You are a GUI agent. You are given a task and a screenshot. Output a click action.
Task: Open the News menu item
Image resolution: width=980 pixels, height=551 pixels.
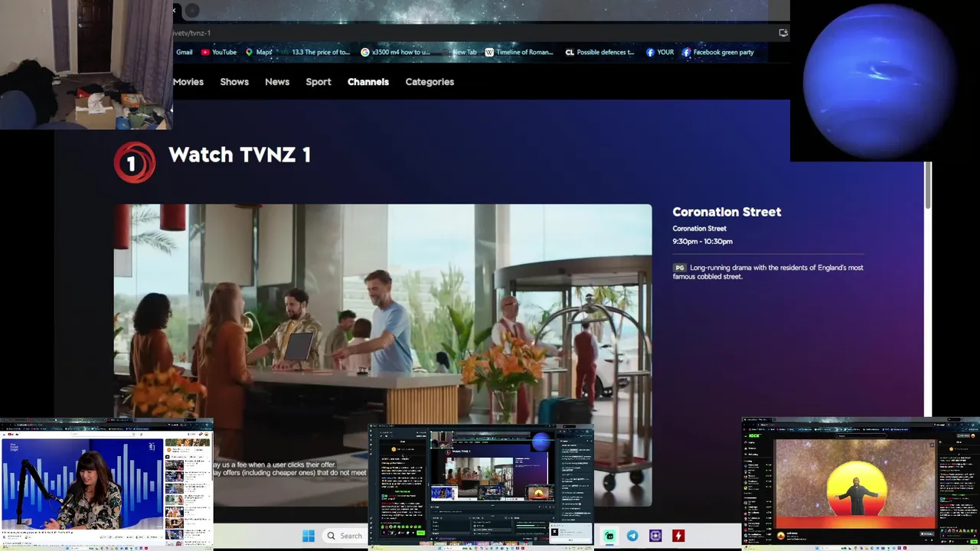pyautogui.click(x=277, y=82)
